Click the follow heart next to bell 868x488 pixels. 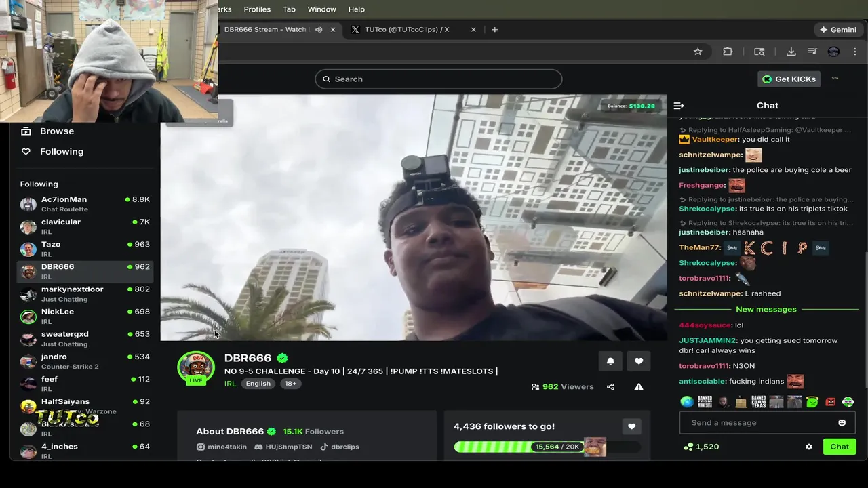(x=639, y=361)
